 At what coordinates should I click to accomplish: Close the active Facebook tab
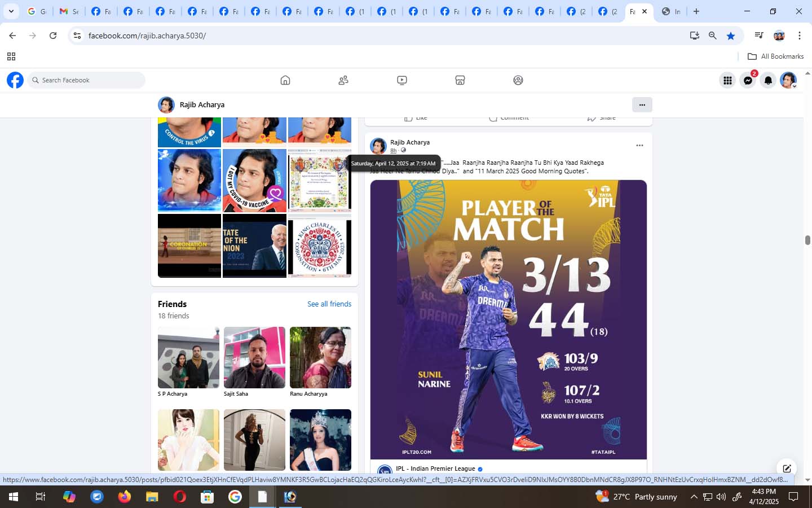click(x=645, y=11)
